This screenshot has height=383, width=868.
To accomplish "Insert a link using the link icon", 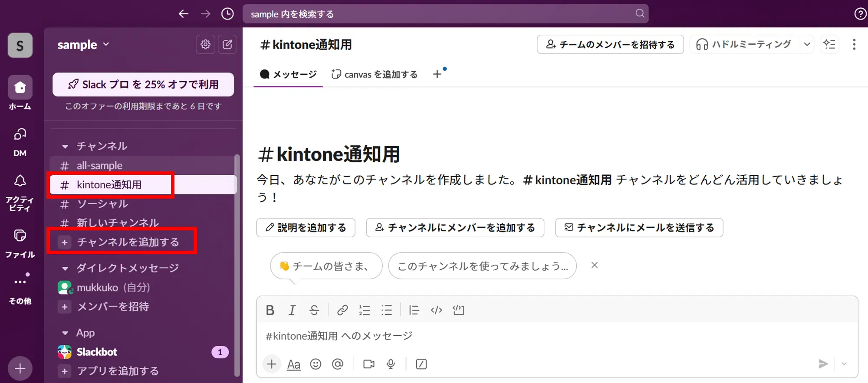I will pos(342,310).
